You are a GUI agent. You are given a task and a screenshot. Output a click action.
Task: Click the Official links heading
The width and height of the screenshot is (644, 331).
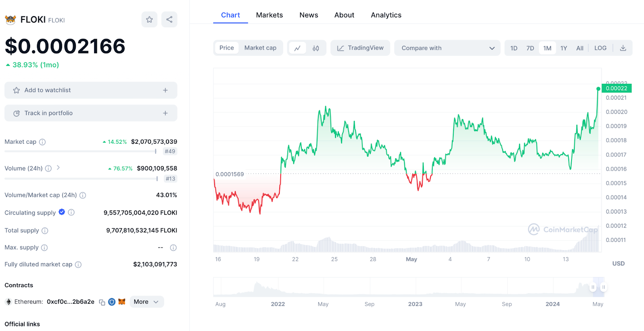[x=22, y=324]
